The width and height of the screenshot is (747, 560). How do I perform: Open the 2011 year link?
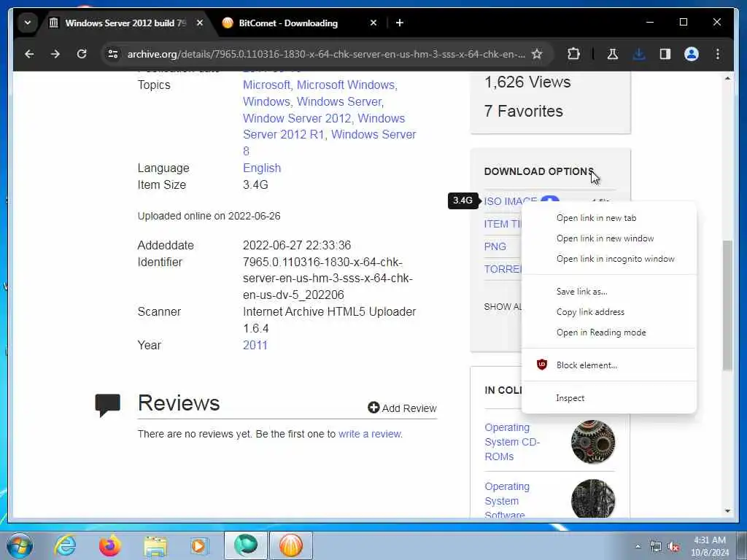coord(255,345)
